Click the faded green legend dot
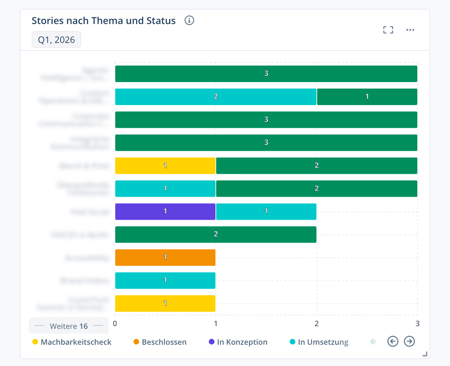The width and height of the screenshot is (450, 366). click(373, 342)
